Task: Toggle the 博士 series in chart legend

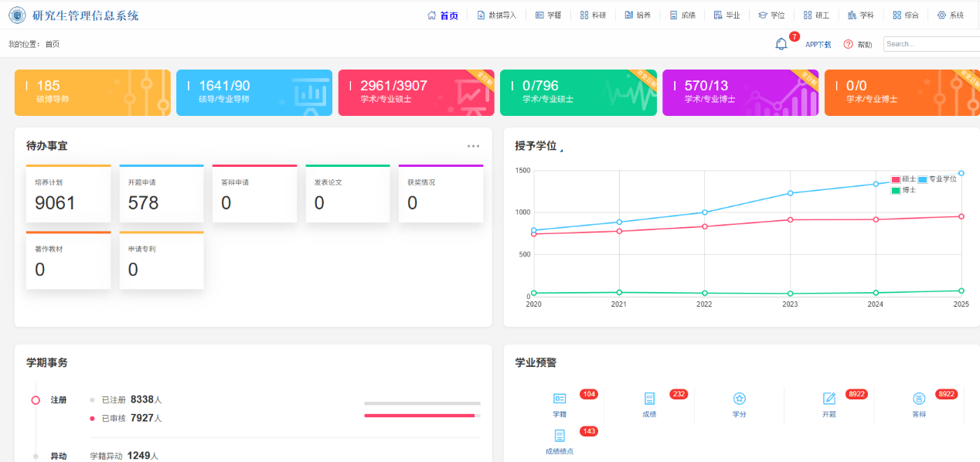Action: point(896,190)
